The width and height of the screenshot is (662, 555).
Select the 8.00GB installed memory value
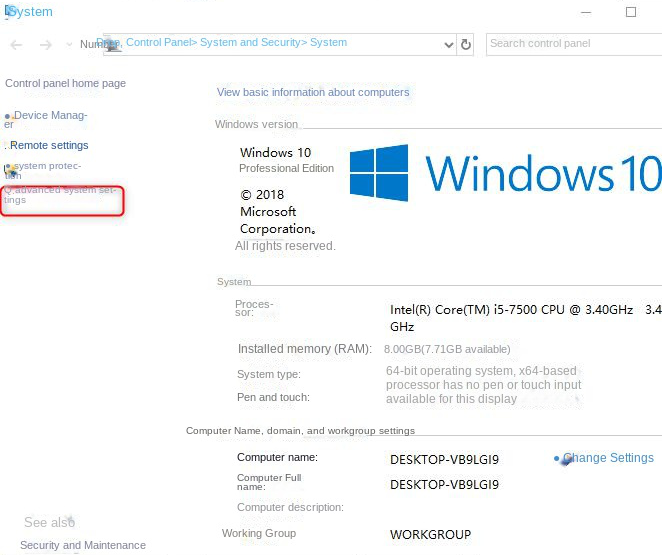pyautogui.click(x=447, y=349)
